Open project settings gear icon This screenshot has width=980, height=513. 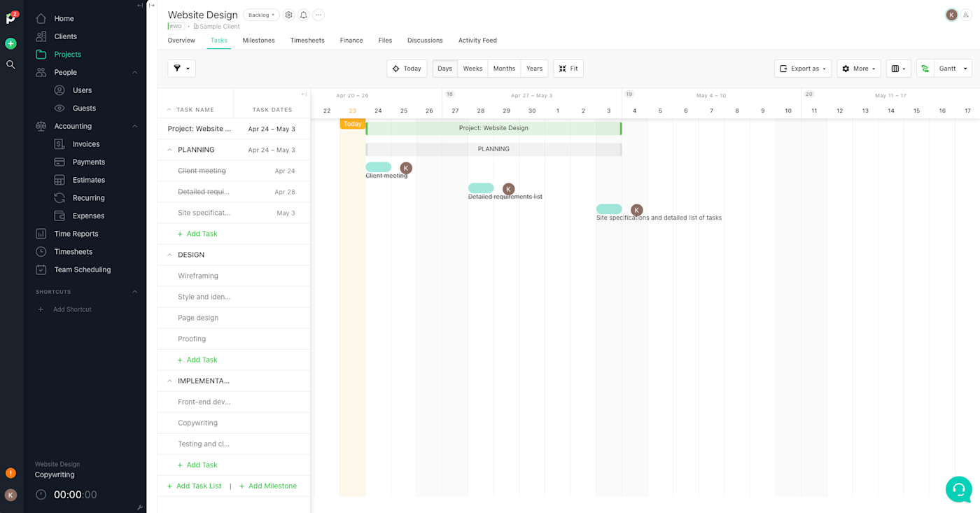pyautogui.click(x=288, y=15)
